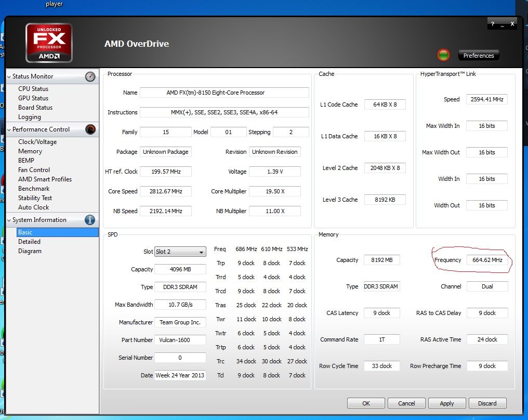Click the Instructions field

[x=225, y=112]
